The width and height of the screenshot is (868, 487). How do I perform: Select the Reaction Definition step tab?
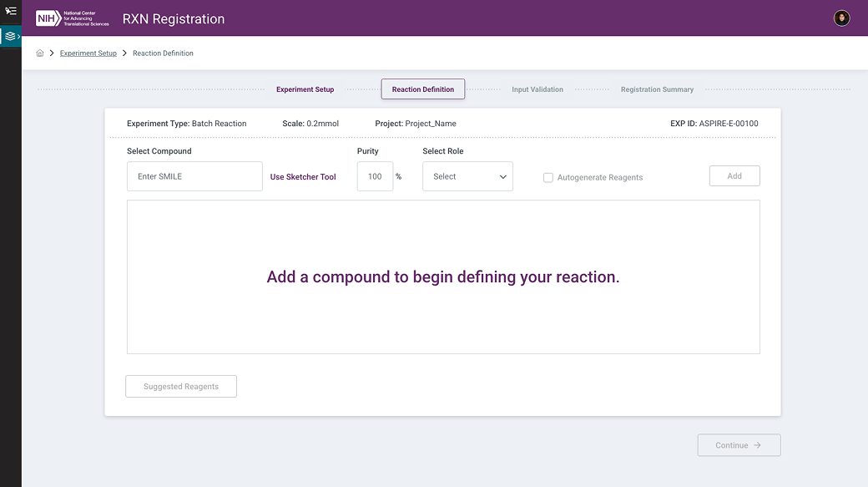pyautogui.click(x=422, y=89)
